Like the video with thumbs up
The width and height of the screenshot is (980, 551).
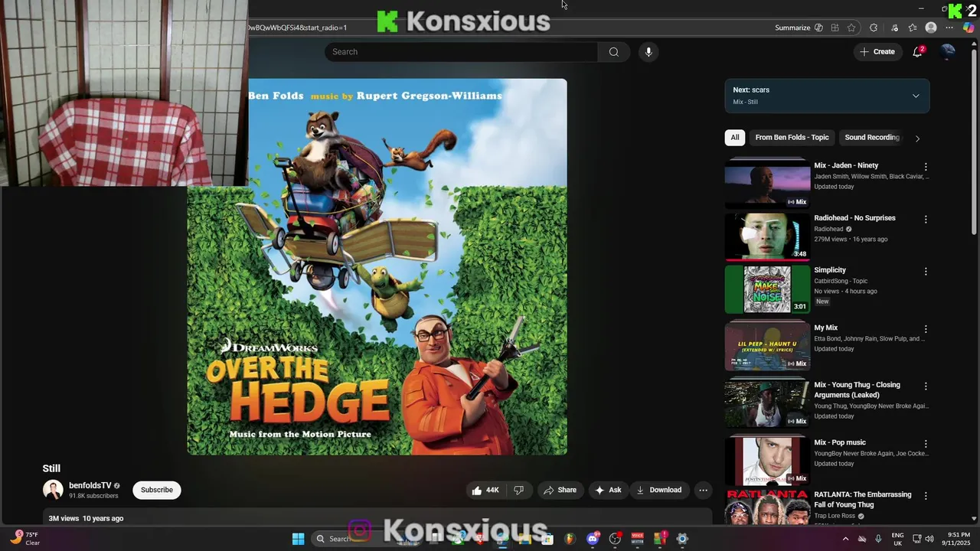[485, 490]
